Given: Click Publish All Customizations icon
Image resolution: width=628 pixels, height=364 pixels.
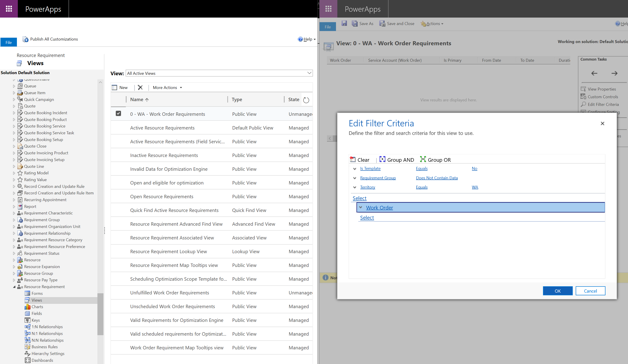Looking at the screenshot, I should (25, 39).
